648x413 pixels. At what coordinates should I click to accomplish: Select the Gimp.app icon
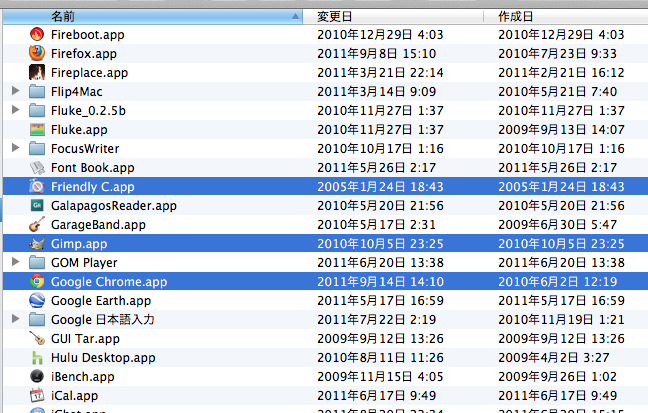point(37,244)
